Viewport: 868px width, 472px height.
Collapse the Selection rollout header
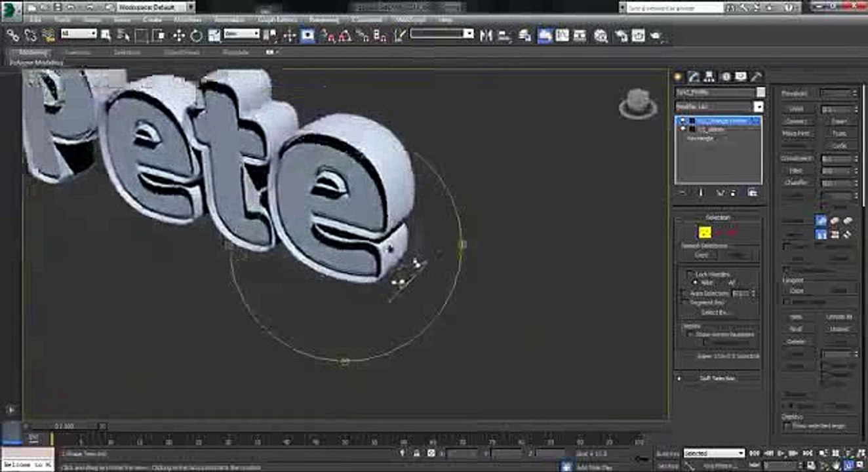tap(717, 217)
